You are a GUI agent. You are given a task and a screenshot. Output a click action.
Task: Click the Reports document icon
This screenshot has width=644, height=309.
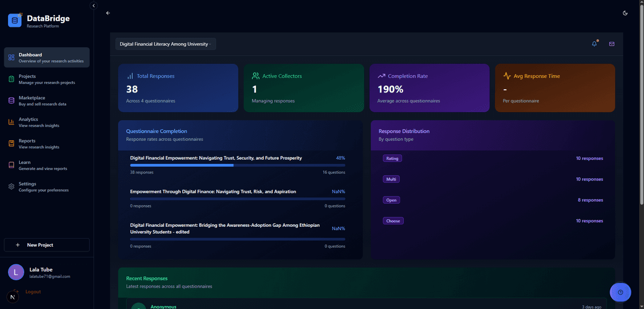[11, 143]
